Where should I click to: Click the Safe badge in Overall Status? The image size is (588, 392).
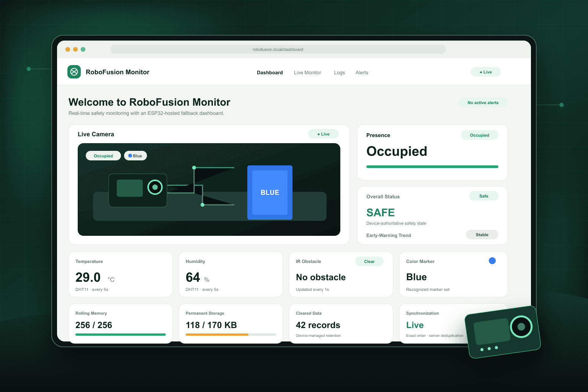pos(484,196)
